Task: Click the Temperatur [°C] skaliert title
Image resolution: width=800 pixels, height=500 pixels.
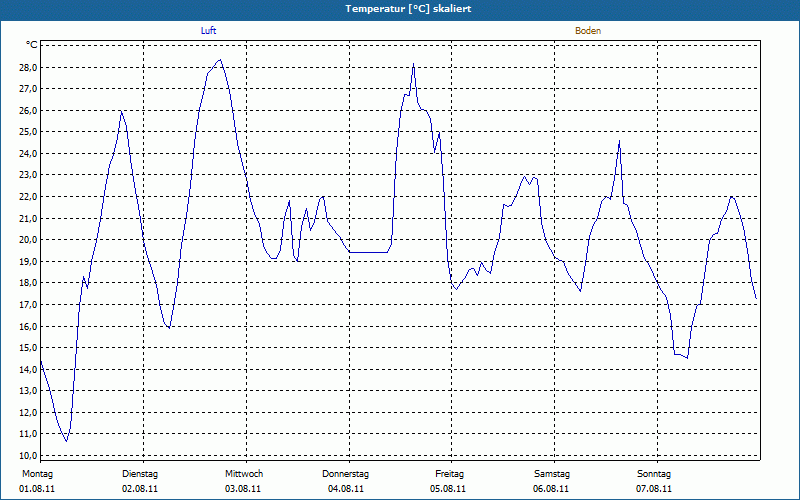Action: 408,9
